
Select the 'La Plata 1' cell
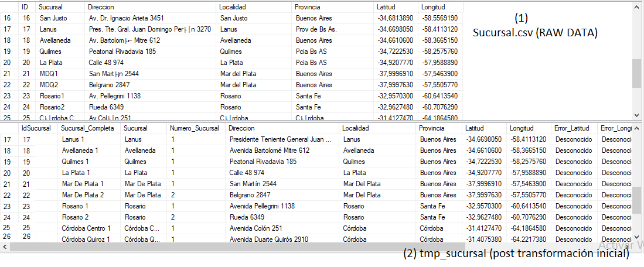tap(89, 173)
